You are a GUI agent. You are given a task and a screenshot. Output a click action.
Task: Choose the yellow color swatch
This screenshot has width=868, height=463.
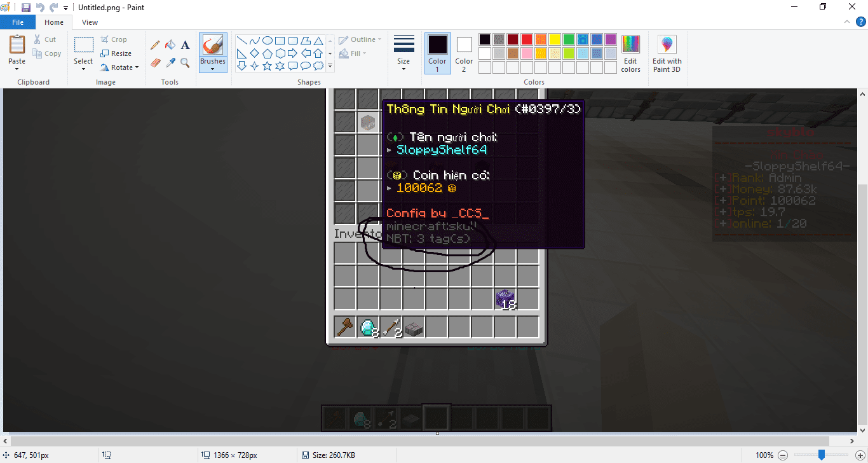[555, 39]
